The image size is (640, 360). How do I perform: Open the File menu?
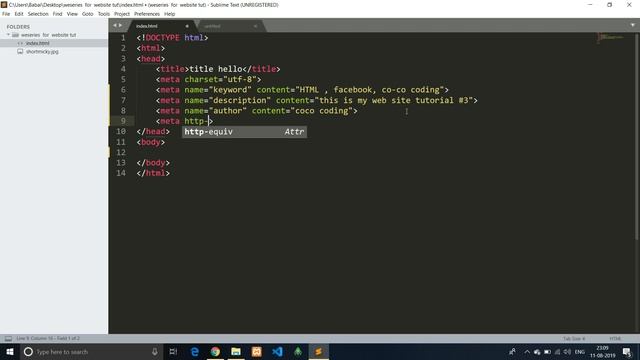coord(6,14)
